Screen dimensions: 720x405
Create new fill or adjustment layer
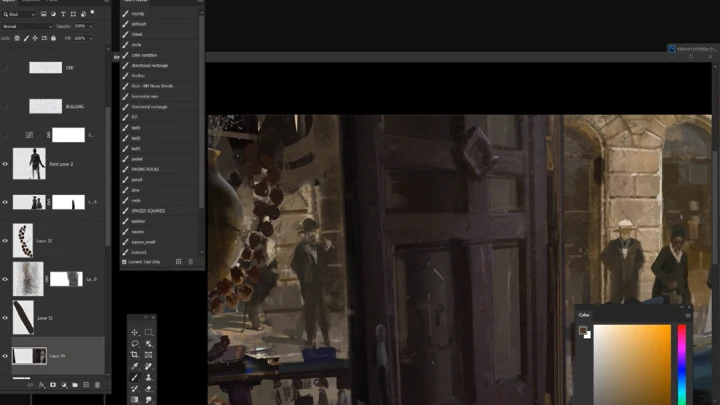[x=64, y=385]
